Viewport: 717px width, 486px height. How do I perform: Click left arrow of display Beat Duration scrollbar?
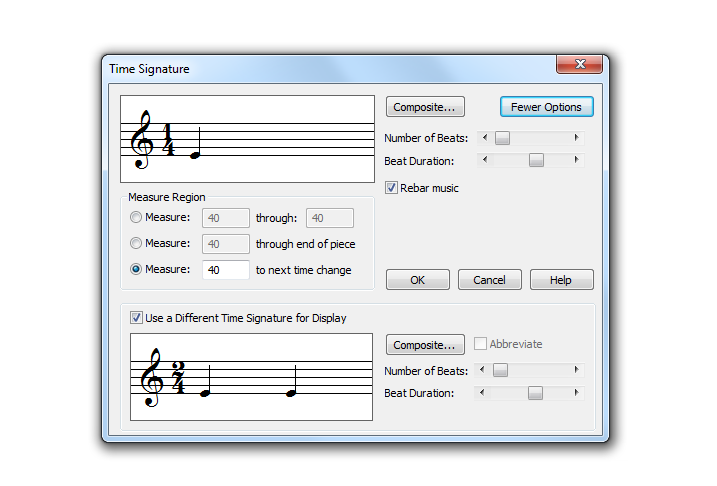click(x=484, y=393)
